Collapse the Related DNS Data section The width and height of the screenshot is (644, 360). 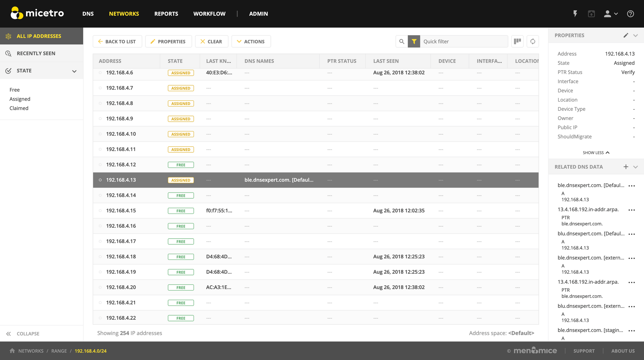point(636,167)
